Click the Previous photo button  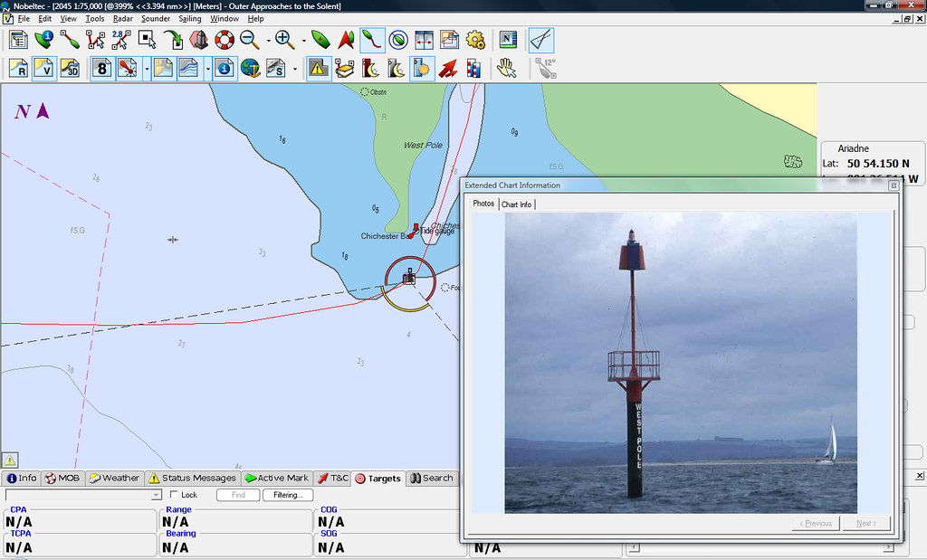coord(816,524)
